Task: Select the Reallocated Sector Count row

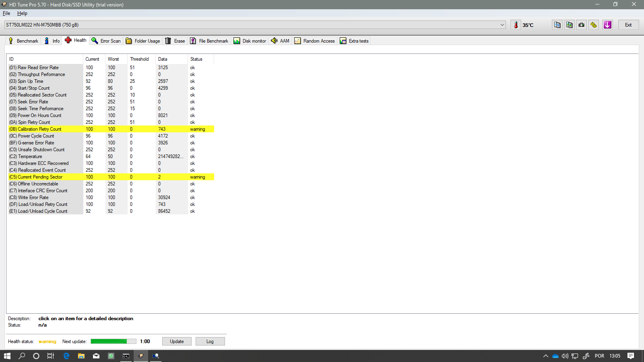Action: pos(111,95)
